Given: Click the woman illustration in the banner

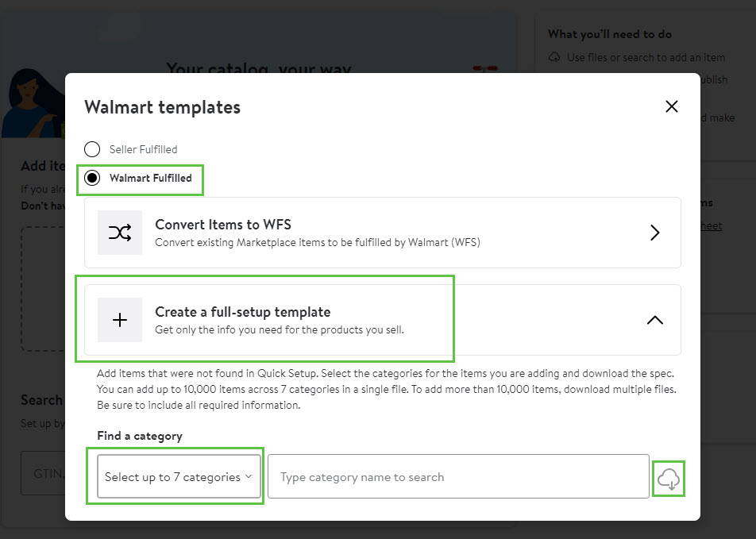Looking at the screenshot, I should coord(33,103).
